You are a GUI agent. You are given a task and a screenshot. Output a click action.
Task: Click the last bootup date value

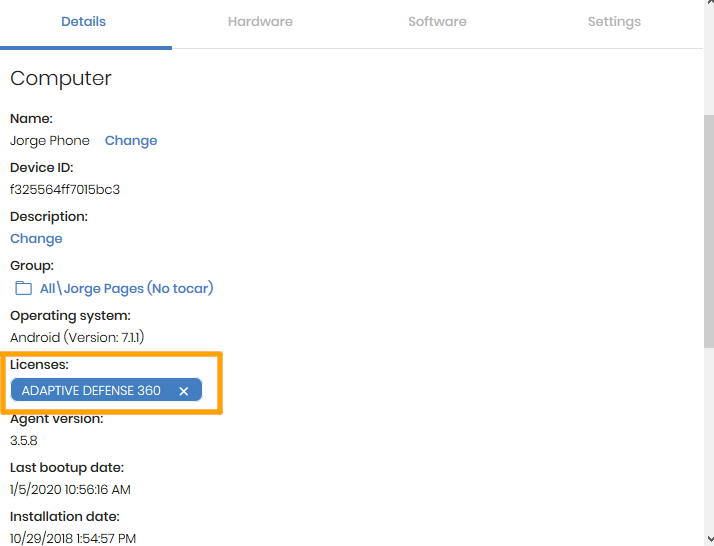pos(70,490)
